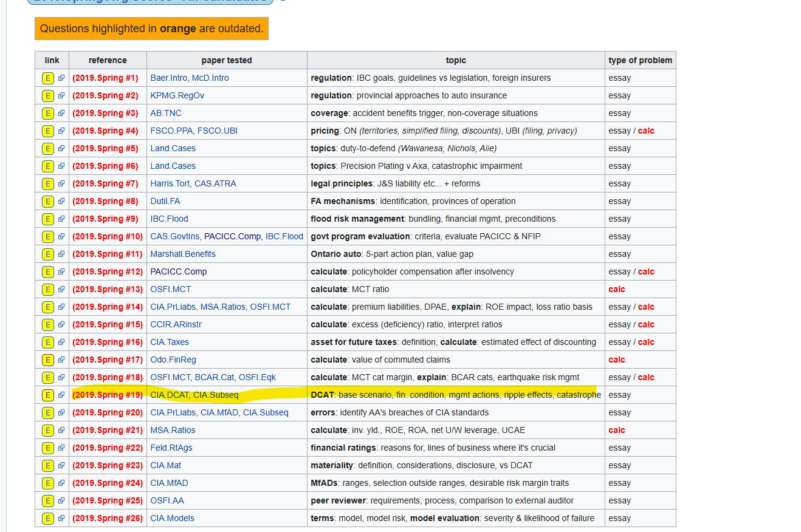Open CAS.ATRA paper link
The width and height of the screenshot is (801, 532).
coord(215,183)
